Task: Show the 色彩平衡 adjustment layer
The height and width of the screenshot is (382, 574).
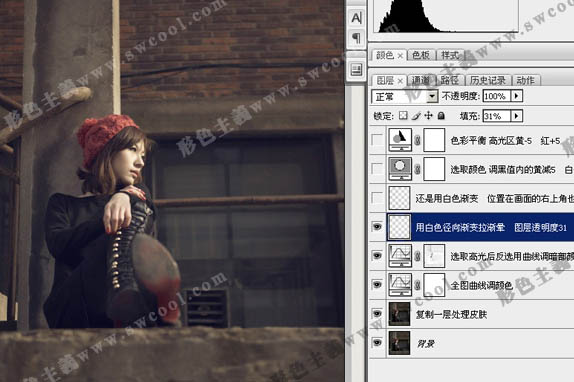Action: click(x=377, y=140)
